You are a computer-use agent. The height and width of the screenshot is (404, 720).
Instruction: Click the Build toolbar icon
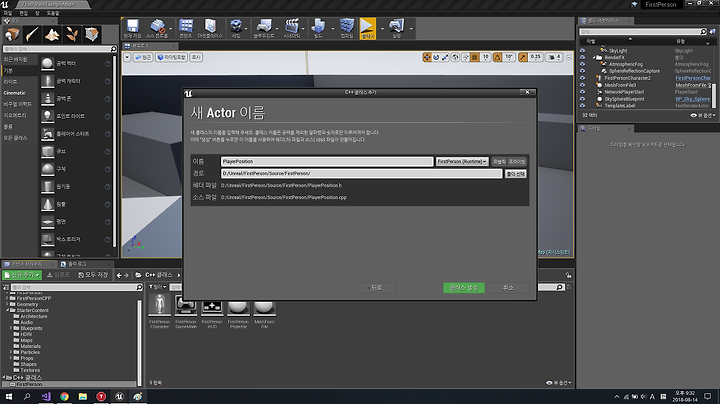coord(318,28)
